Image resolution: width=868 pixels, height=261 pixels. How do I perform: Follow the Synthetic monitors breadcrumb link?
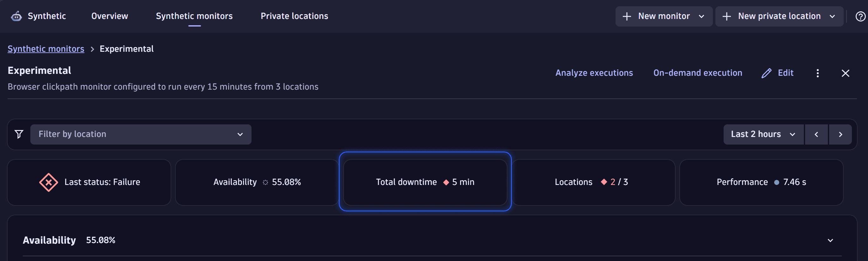(x=46, y=49)
